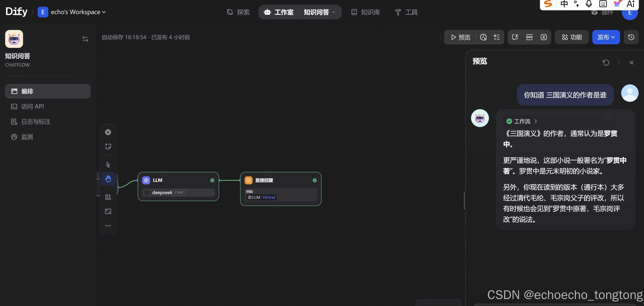This screenshot has width=644, height=306.
Task: Expand the 知识问答 app dropdown
Action: tap(319, 12)
